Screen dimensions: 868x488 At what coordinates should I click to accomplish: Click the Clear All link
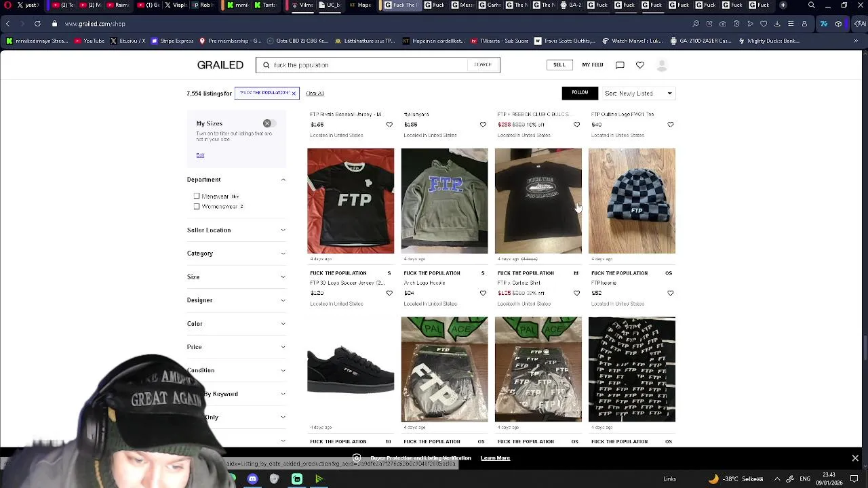click(x=314, y=94)
